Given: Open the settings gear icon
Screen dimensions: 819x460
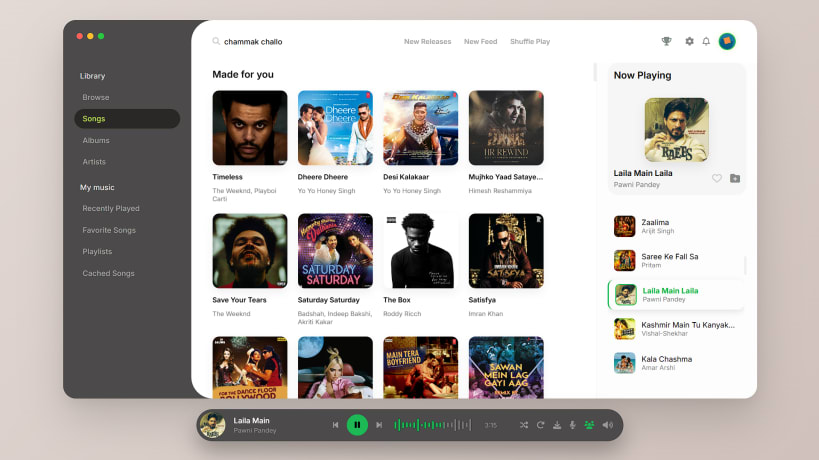Looking at the screenshot, I should click(x=689, y=41).
